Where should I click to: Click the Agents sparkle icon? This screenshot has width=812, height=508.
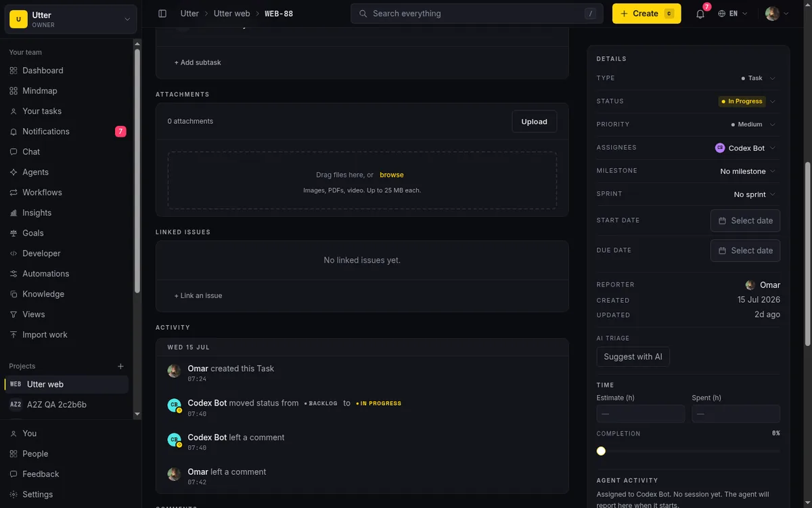click(14, 172)
